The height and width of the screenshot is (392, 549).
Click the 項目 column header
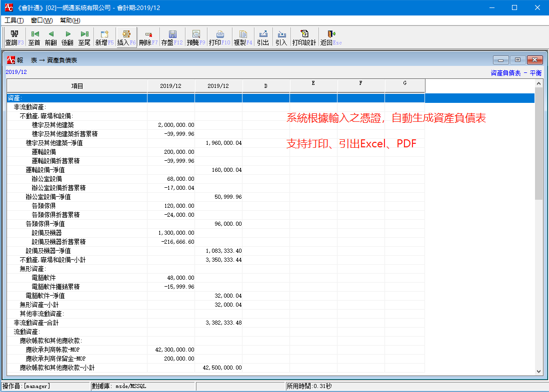pos(77,86)
